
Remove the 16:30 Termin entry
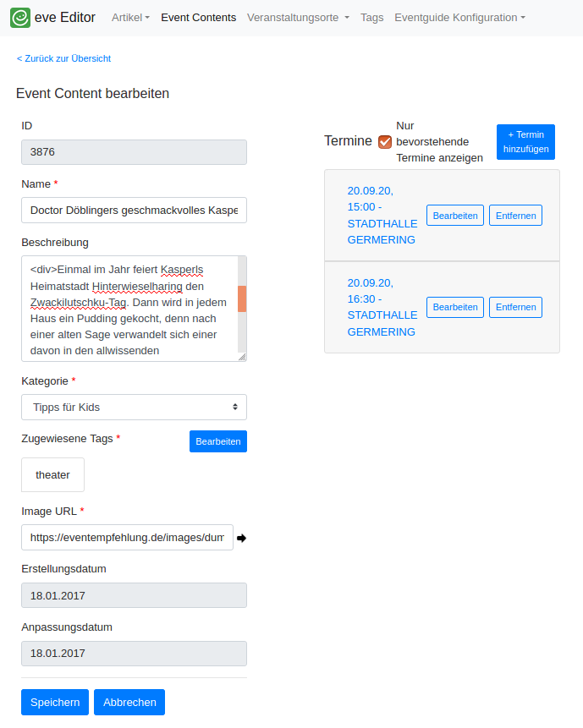515,307
